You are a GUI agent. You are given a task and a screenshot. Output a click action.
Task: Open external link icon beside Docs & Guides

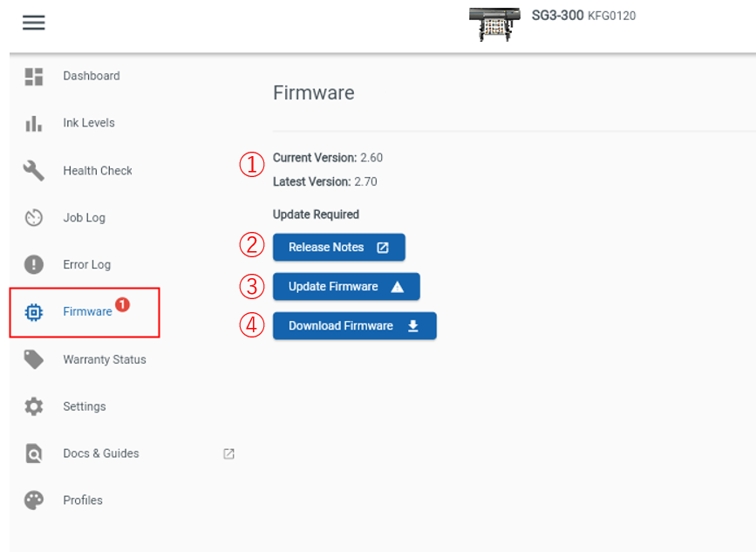pyautogui.click(x=229, y=453)
